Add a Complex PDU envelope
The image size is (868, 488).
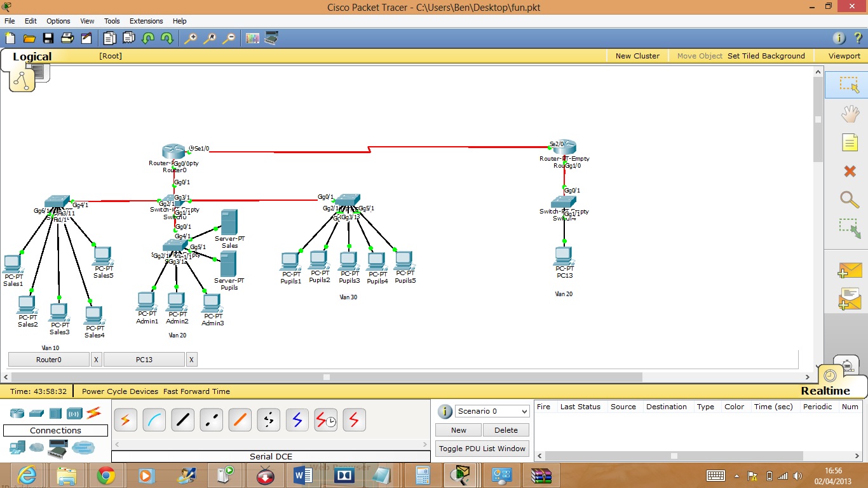click(850, 299)
